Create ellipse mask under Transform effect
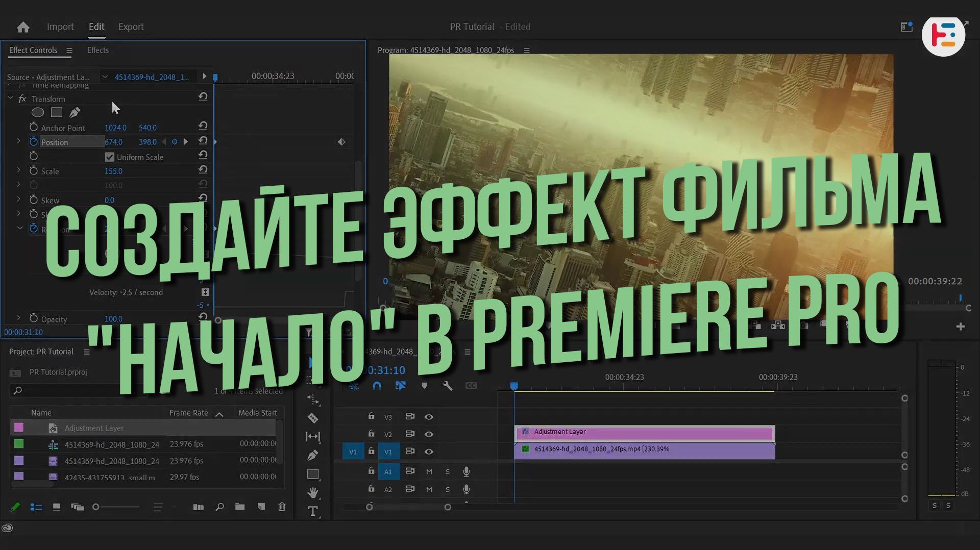The image size is (980, 550). [38, 112]
